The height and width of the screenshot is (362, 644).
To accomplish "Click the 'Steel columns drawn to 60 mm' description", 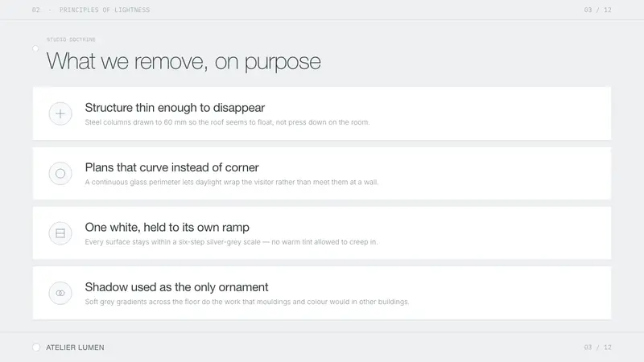I will point(228,122).
